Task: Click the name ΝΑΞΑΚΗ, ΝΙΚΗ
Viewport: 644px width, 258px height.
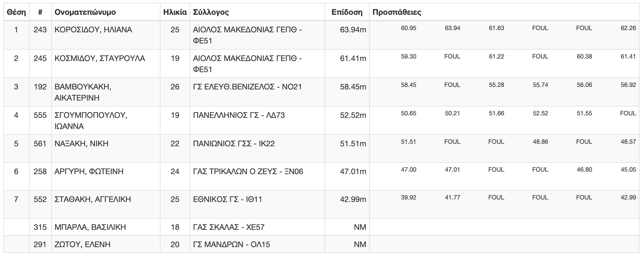Action: [x=81, y=144]
